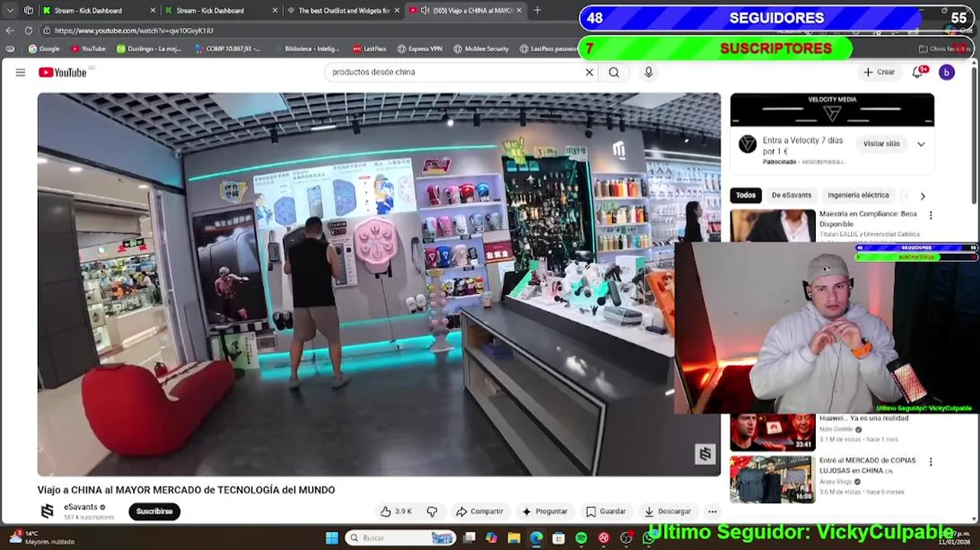Open the Velocity Media ad banner
This screenshot has height=550, width=980.
point(832,110)
